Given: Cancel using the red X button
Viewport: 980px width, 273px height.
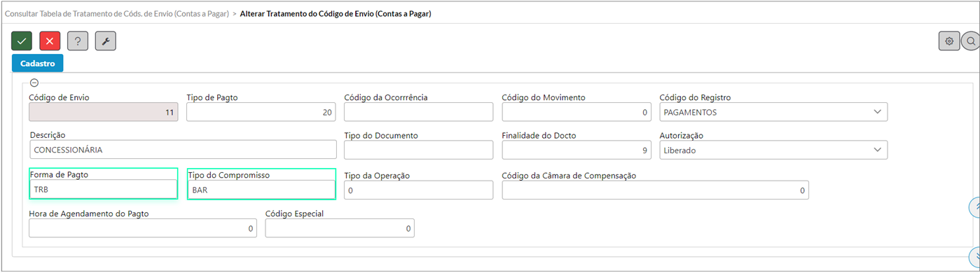Looking at the screenshot, I should tap(50, 41).
